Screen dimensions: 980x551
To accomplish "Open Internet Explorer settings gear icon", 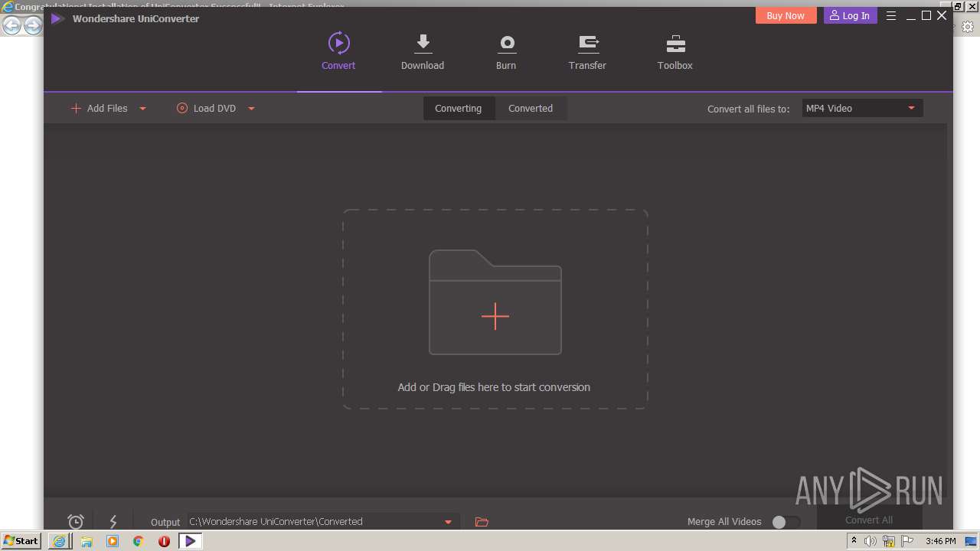I will [967, 26].
